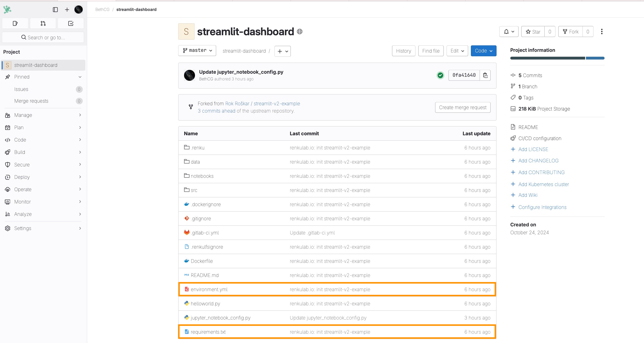This screenshot has height=343, width=644.
Task: Expand the Settings menu
Action: coord(43,228)
